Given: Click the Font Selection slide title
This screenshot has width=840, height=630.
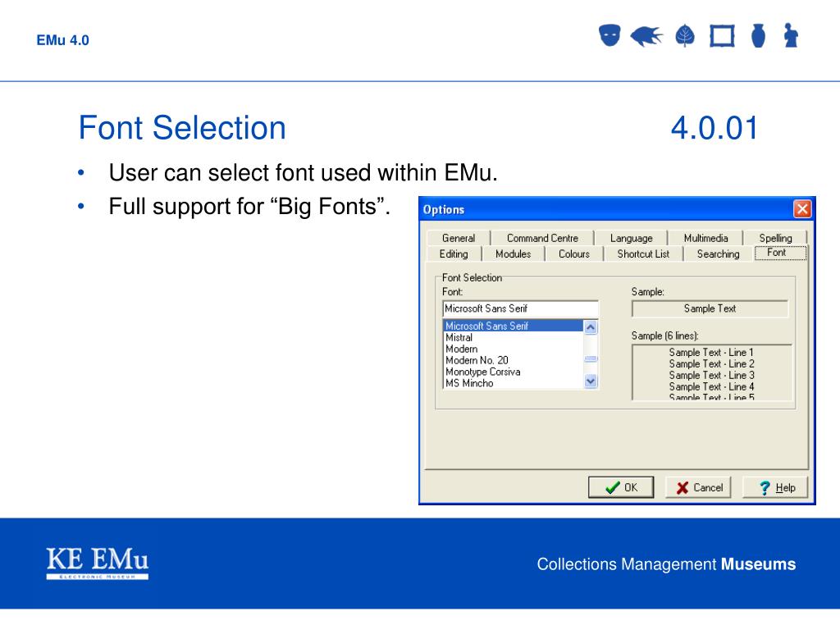Looking at the screenshot, I should [x=182, y=128].
